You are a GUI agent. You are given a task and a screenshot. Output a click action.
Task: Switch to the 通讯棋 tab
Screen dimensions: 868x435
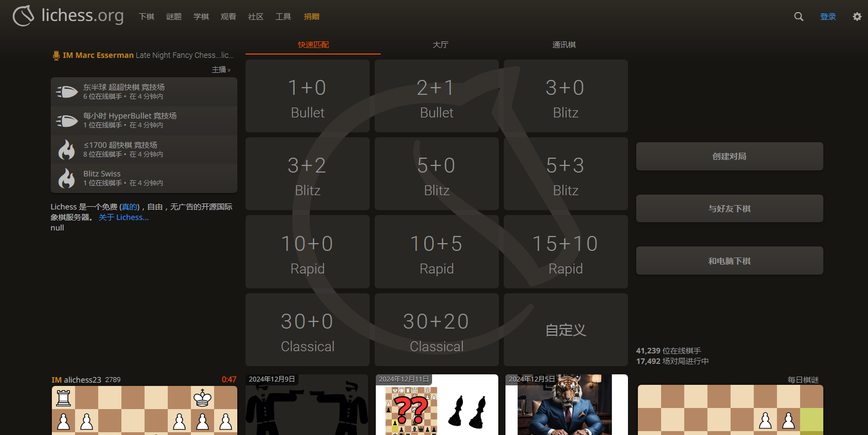(564, 45)
